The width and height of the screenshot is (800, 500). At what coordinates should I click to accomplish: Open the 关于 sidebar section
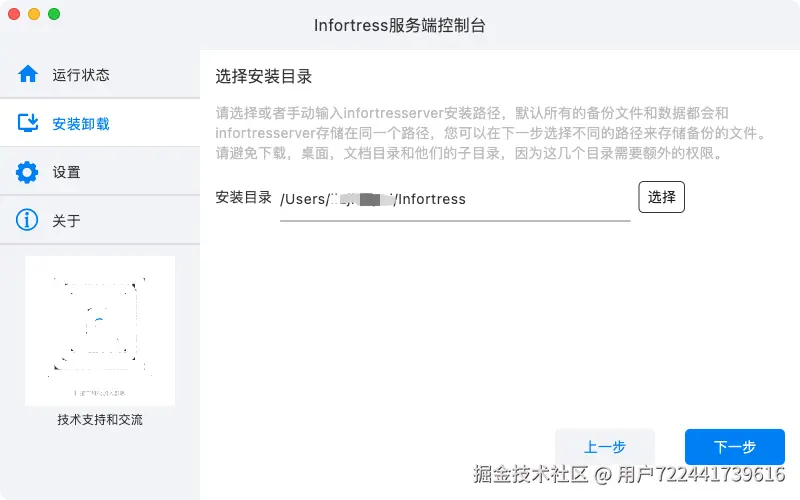coord(100,220)
